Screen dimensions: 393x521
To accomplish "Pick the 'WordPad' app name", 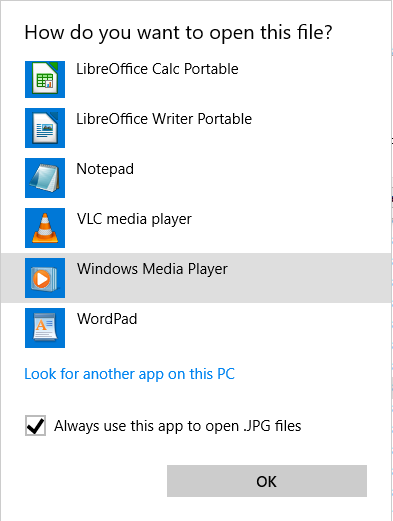I will coord(107,319).
